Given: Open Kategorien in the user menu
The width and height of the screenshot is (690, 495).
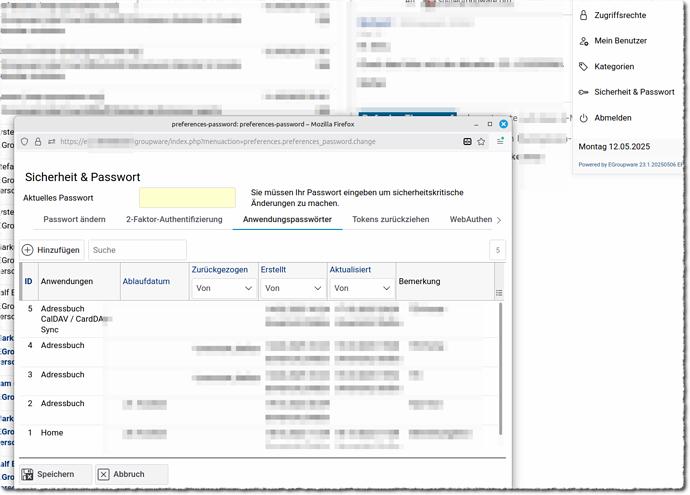Looking at the screenshot, I should pos(613,67).
